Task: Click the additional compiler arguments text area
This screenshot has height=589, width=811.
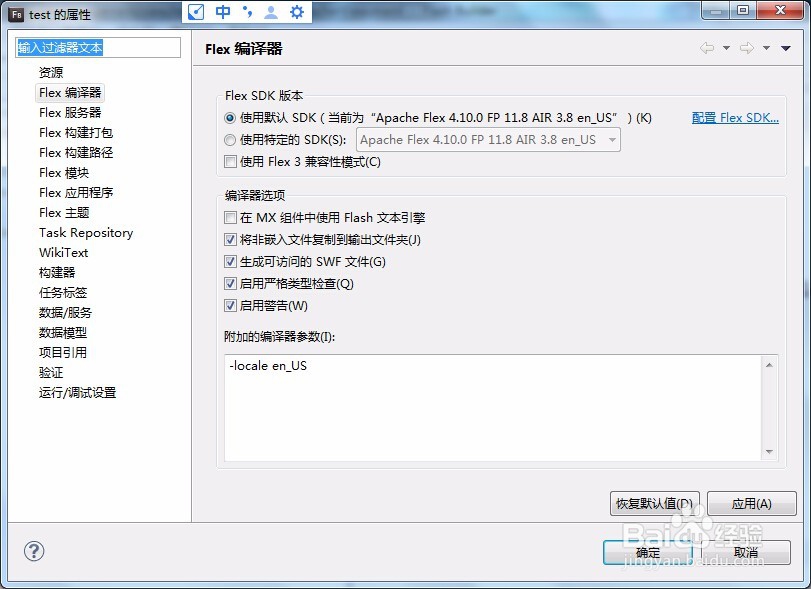Action: (493, 408)
